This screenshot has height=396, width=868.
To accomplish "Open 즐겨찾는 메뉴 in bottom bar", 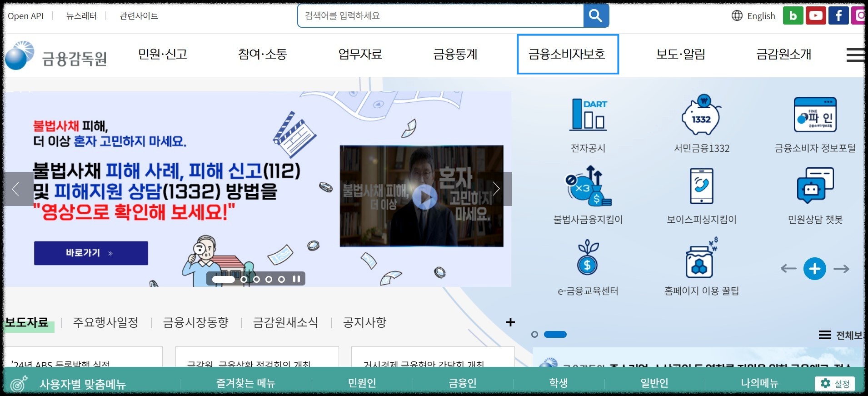I will (246, 383).
